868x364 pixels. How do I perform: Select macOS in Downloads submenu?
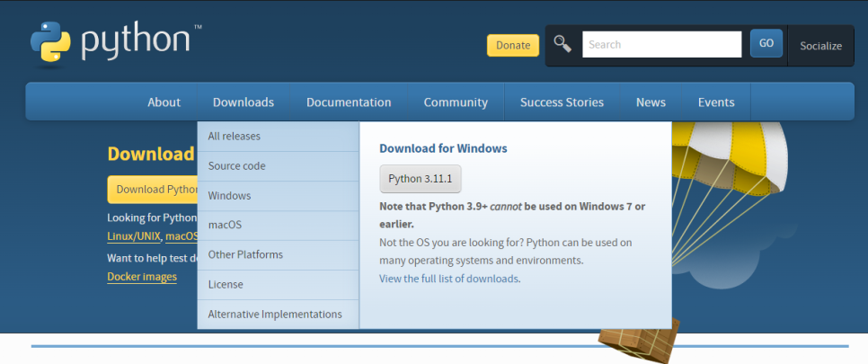pyautogui.click(x=278, y=226)
